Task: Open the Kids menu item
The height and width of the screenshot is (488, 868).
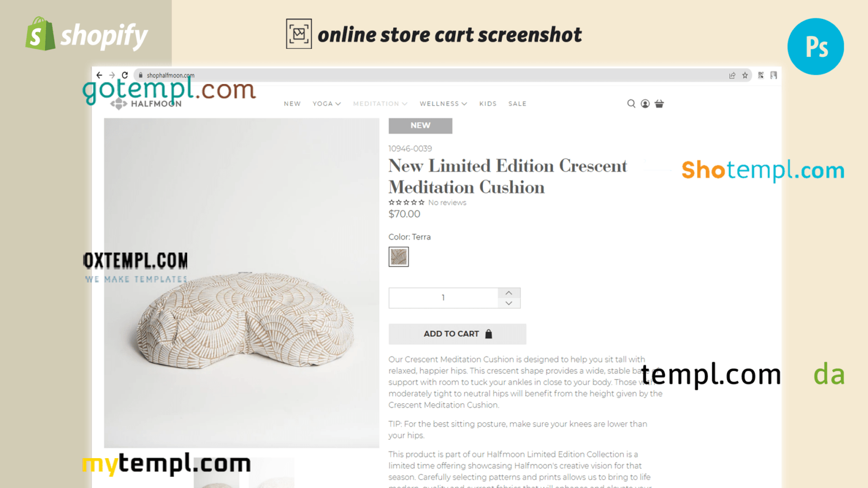Action: [488, 104]
